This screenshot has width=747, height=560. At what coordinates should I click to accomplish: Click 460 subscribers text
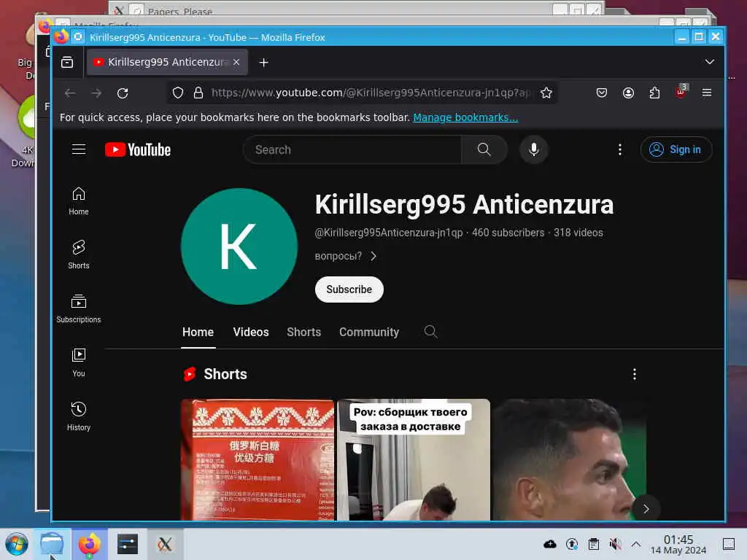pyautogui.click(x=508, y=233)
